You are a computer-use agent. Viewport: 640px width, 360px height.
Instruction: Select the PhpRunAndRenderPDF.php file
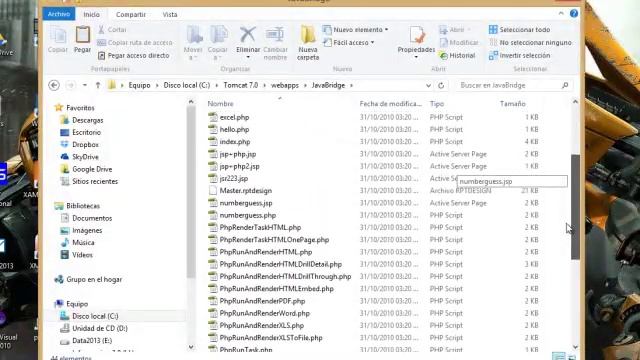coord(262,301)
